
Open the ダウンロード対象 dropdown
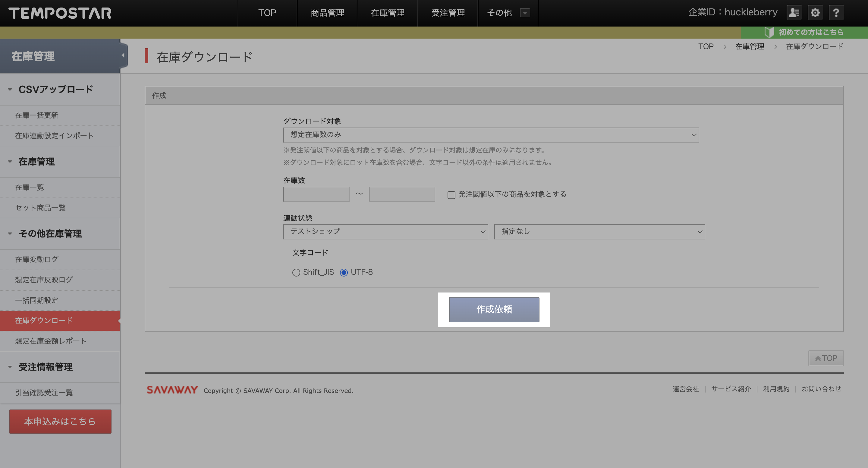point(491,135)
